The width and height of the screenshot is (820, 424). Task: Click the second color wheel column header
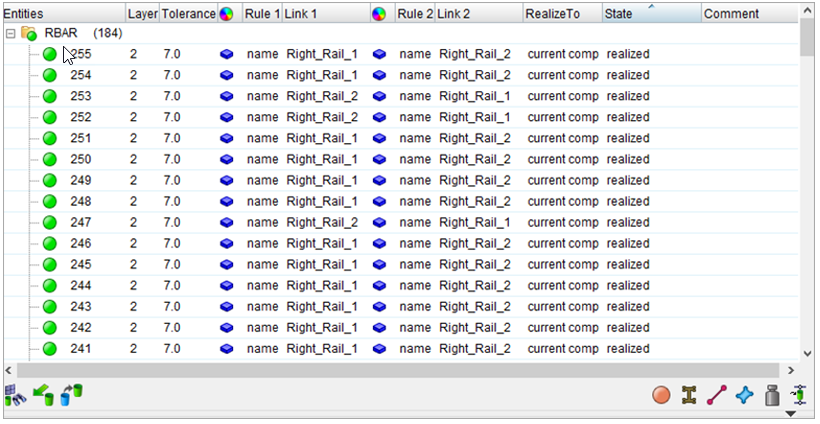[379, 14]
